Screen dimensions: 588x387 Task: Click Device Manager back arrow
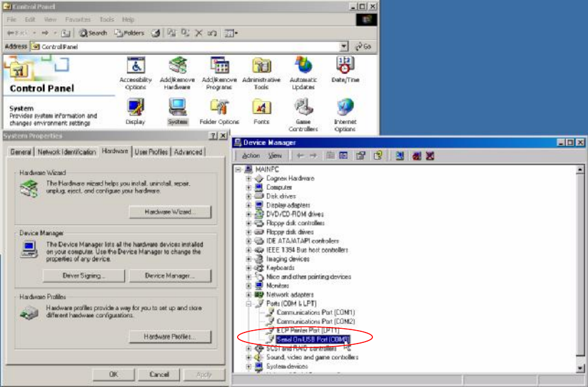point(300,156)
